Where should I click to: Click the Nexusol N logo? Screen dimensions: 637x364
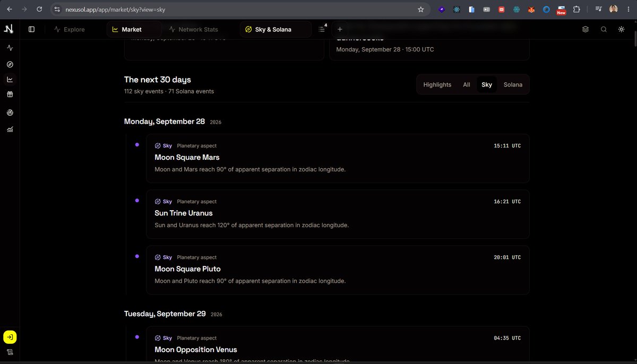click(8, 29)
